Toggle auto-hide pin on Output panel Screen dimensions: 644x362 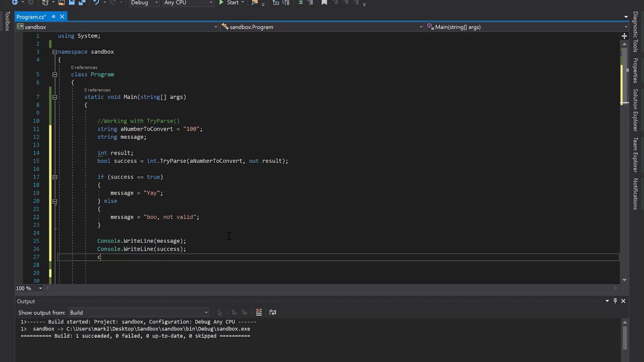[615, 301]
